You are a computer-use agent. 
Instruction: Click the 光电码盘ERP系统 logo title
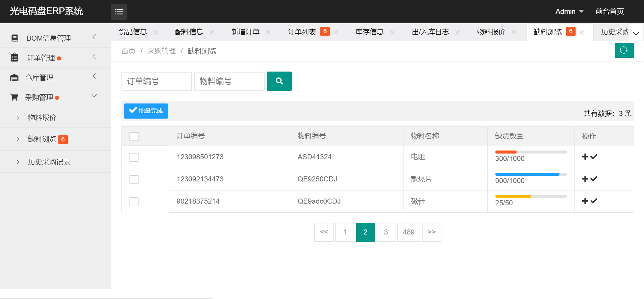(46, 11)
